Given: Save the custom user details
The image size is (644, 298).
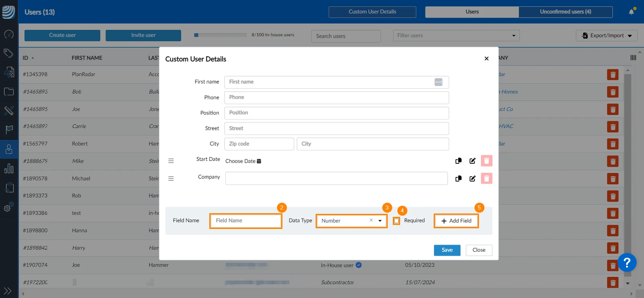Looking at the screenshot, I should (x=447, y=250).
